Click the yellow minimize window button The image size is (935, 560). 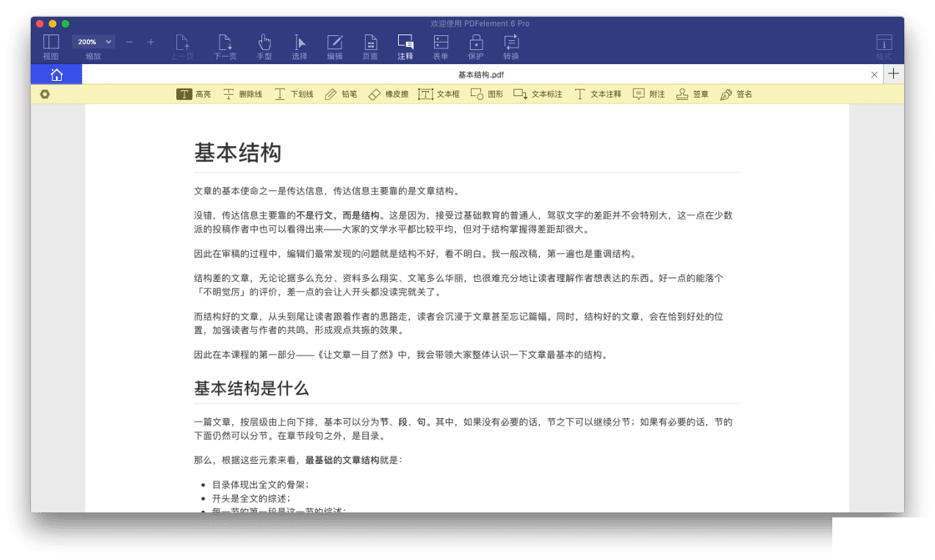pos(53,24)
